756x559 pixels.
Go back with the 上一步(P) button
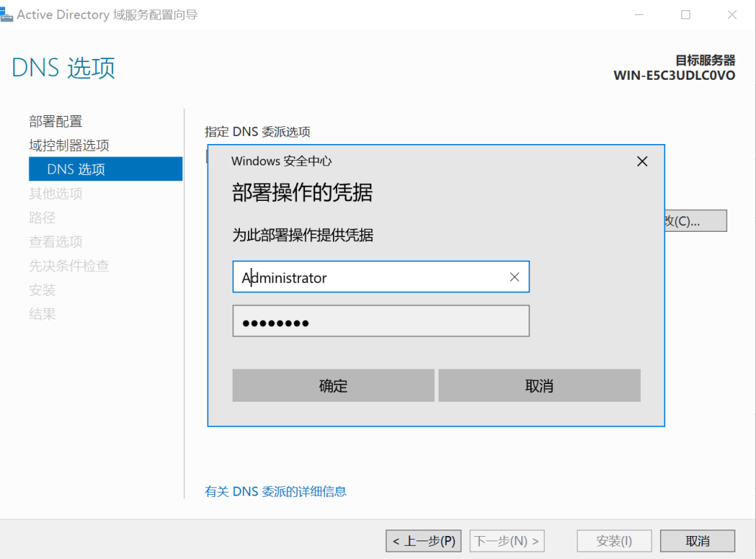[424, 541]
